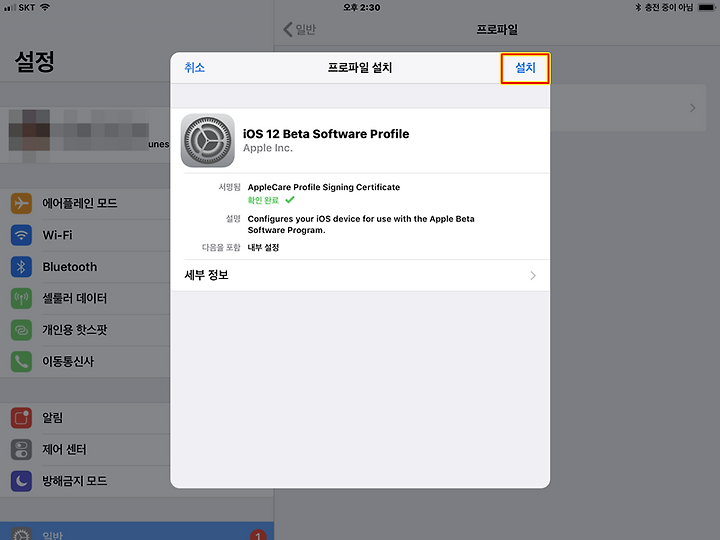Tap the cellular data antenna icon
This screenshot has height=540, width=720.
22,298
